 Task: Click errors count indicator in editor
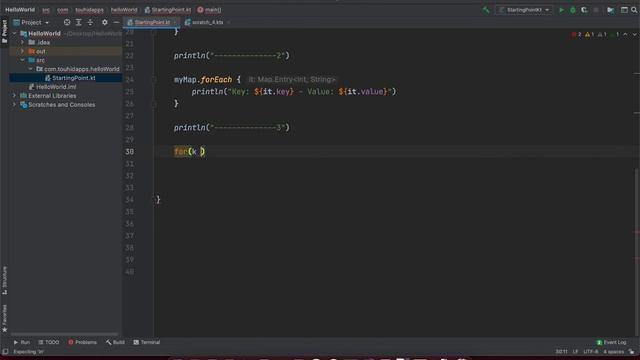point(577,35)
